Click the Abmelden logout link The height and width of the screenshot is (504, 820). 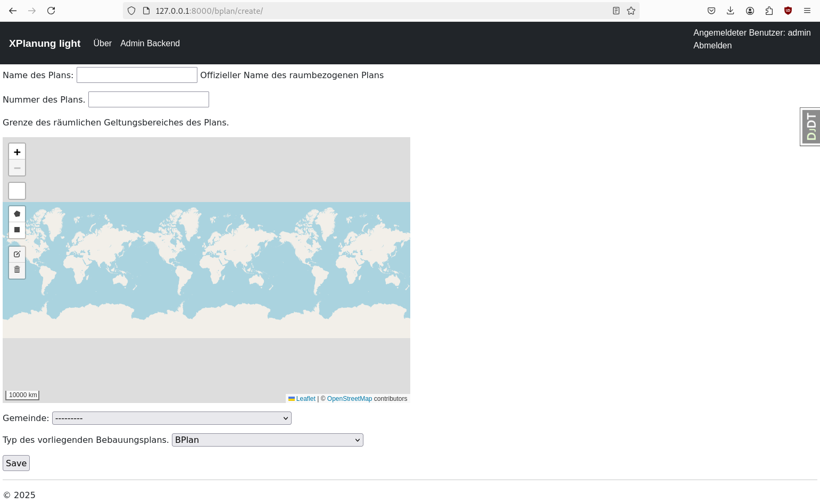click(713, 45)
